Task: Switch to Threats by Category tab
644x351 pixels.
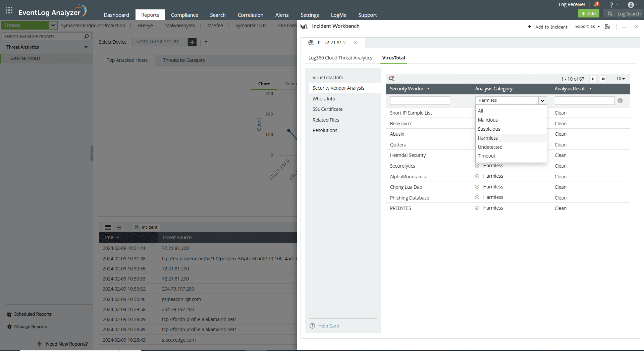Action: click(x=184, y=60)
